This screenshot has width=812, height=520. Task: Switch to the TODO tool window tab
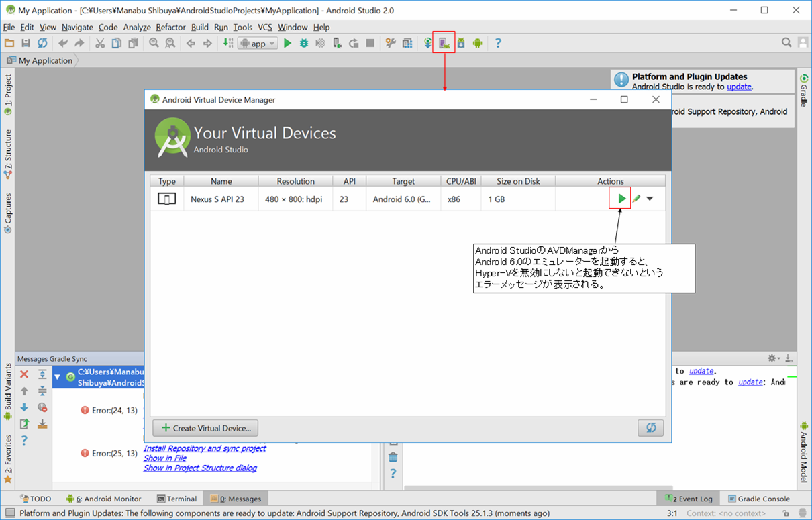click(36, 499)
